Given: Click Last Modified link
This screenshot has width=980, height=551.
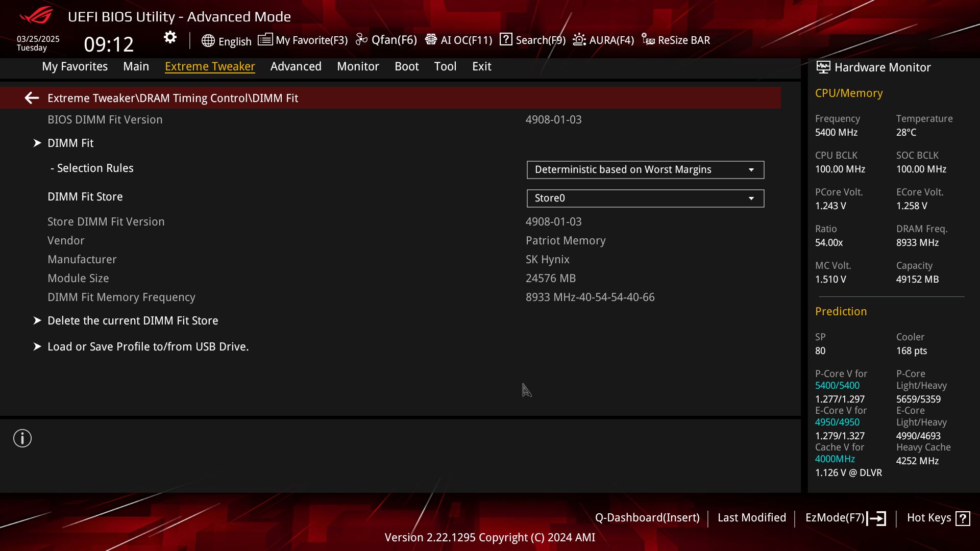Looking at the screenshot, I should [x=751, y=518].
